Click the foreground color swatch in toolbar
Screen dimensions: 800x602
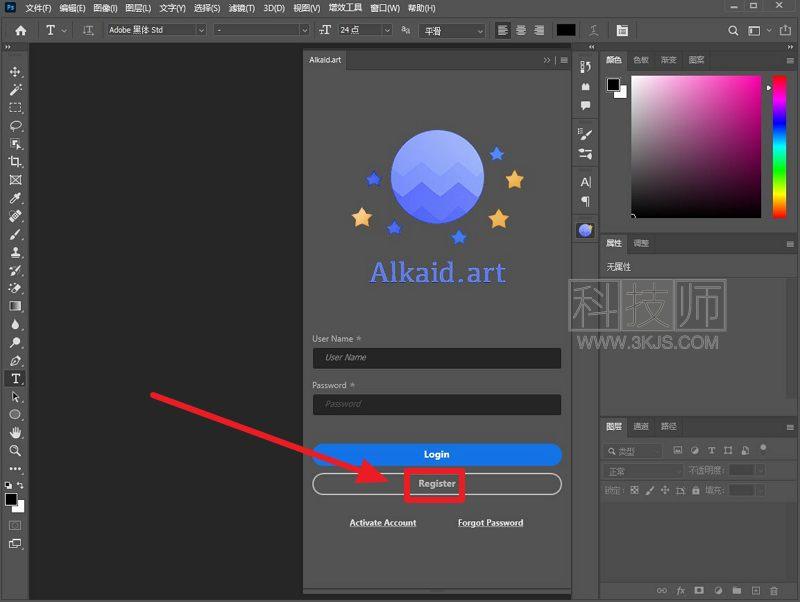coord(11,499)
